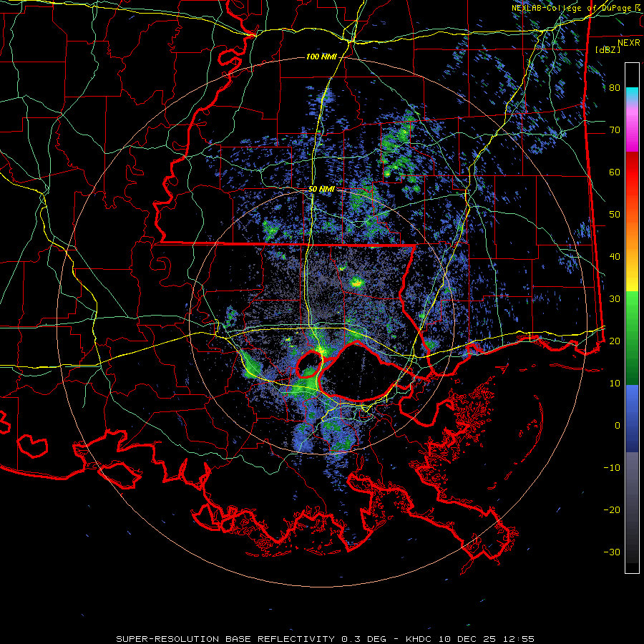
Task: Click the SUPER-RESOLUTION BASE REFLECTIVITY caption text
Action: pyautogui.click(x=225, y=639)
